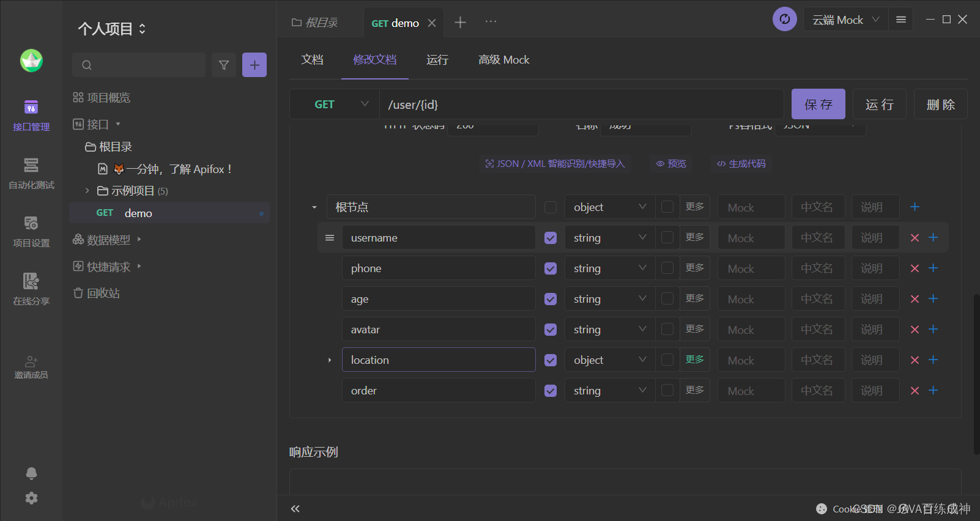Add a field after location row
Image resolution: width=980 pixels, height=521 pixels.
click(x=934, y=360)
